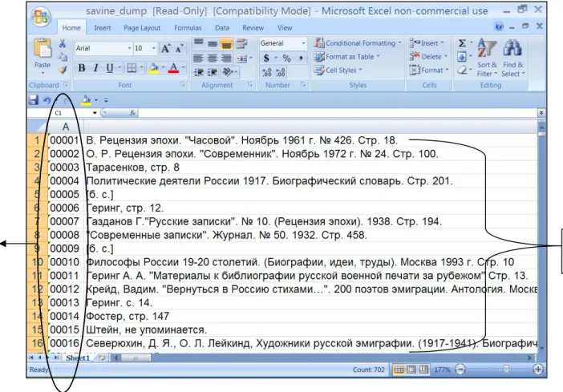Select column A header
563x392 pixels.
[65, 127]
